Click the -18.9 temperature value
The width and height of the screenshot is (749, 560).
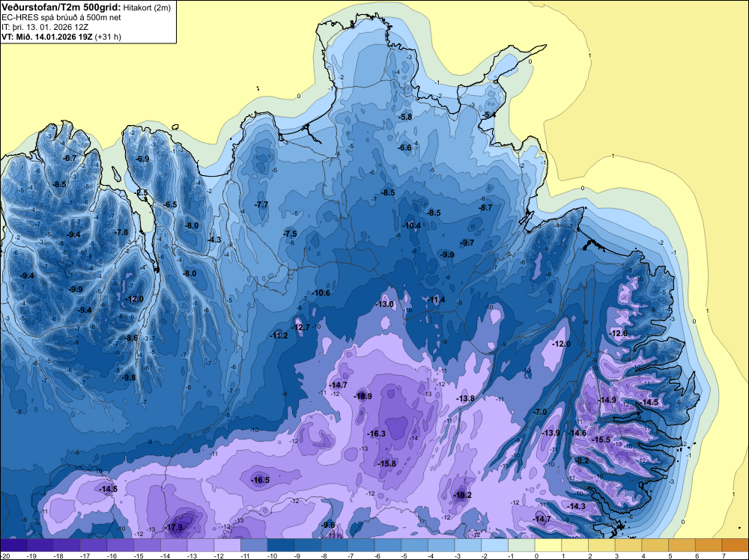pos(363,396)
